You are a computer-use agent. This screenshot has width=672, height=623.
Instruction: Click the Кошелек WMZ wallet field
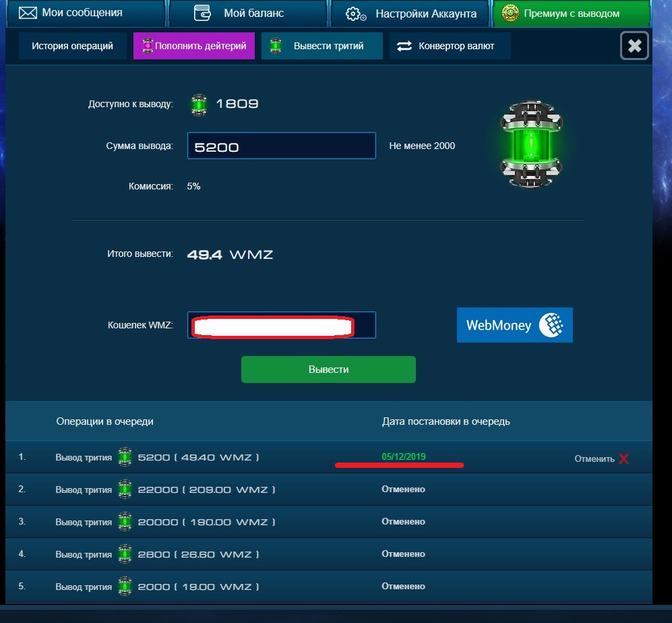[281, 325]
